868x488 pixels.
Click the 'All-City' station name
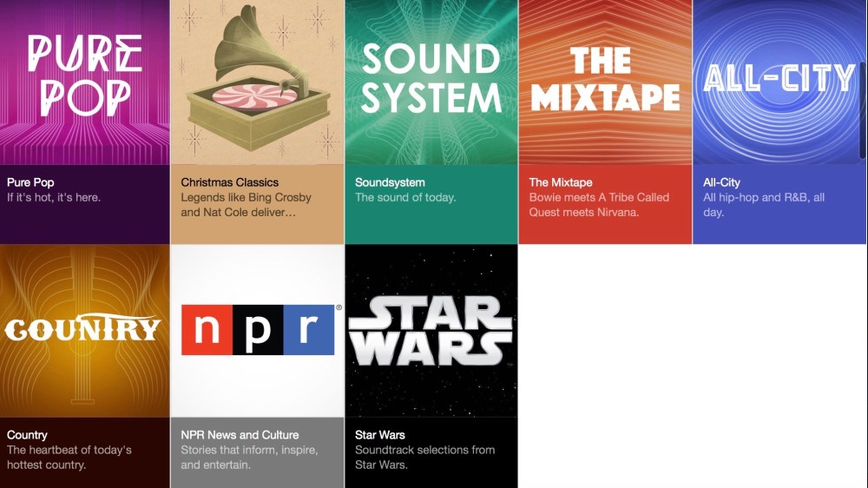coord(721,182)
